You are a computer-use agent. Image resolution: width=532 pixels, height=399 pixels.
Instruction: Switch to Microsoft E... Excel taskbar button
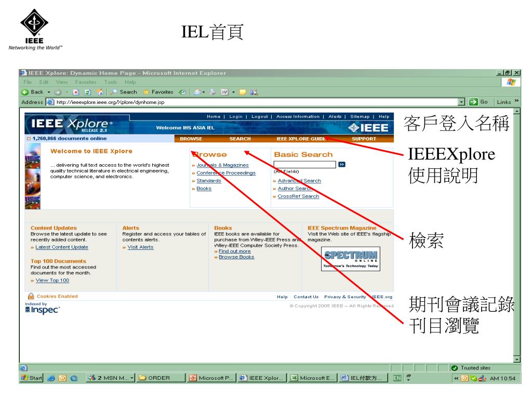(313, 378)
